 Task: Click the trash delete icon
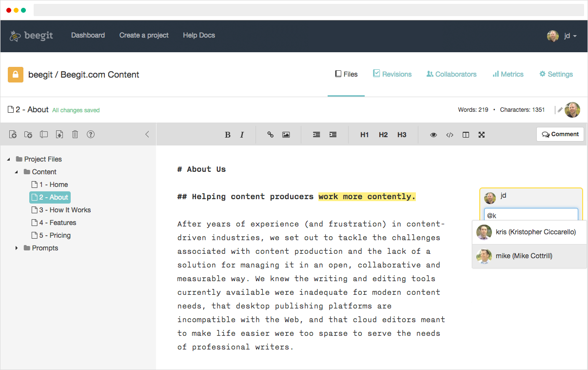click(x=75, y=134)
